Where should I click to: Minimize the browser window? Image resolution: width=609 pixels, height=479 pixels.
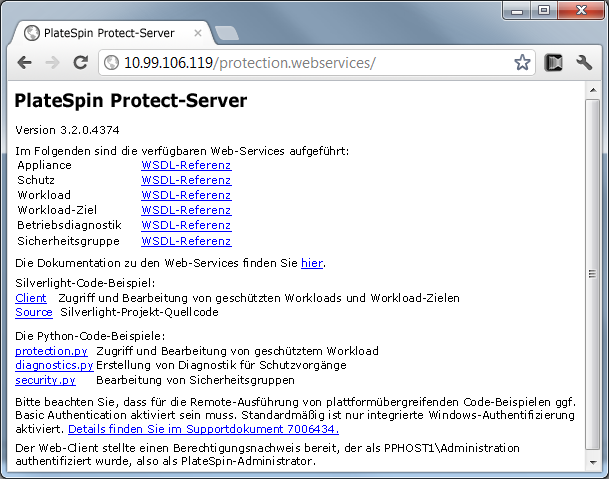(x=517, y=10)
